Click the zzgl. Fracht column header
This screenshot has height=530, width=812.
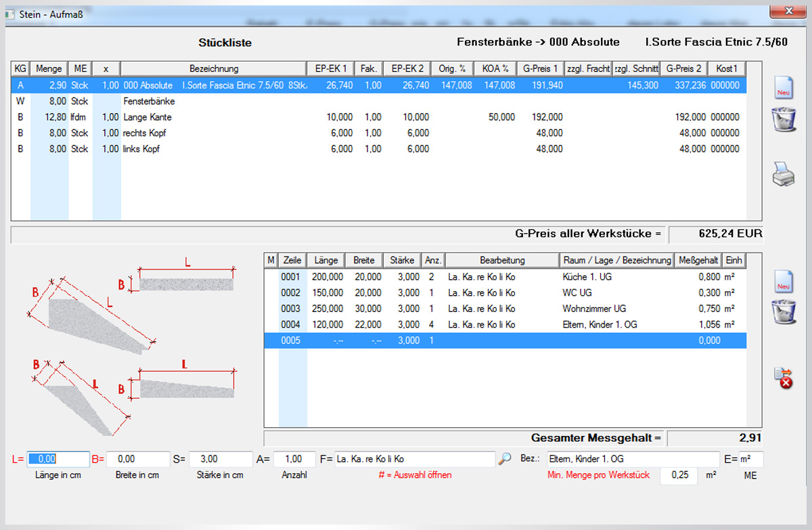[588, 68]
